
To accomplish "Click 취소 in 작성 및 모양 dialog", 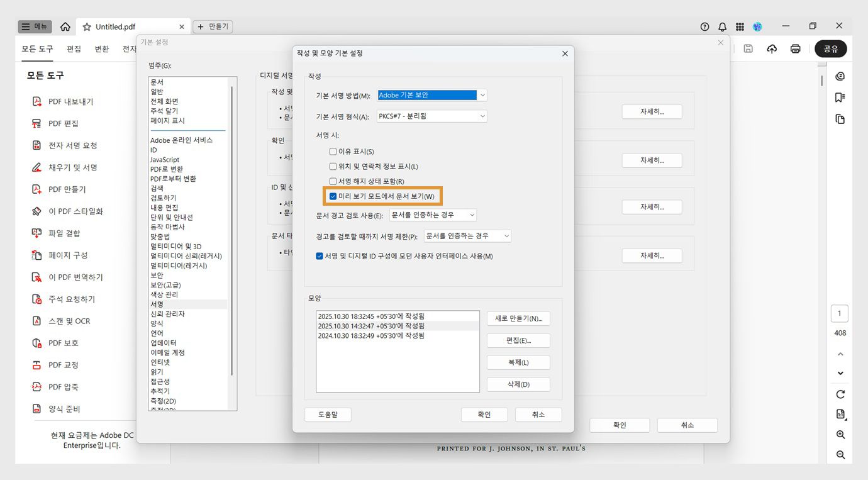I will 538,415.
